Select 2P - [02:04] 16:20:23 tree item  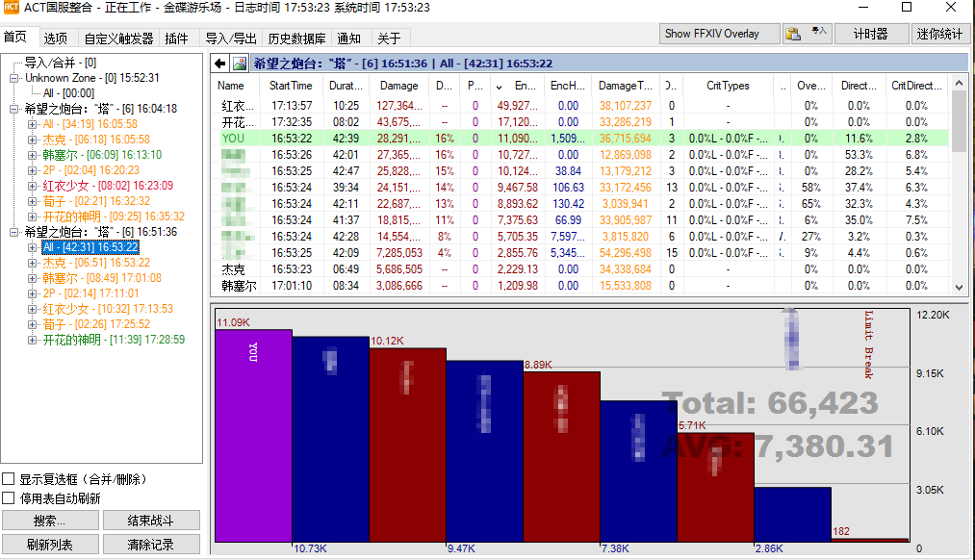point(90,170)
